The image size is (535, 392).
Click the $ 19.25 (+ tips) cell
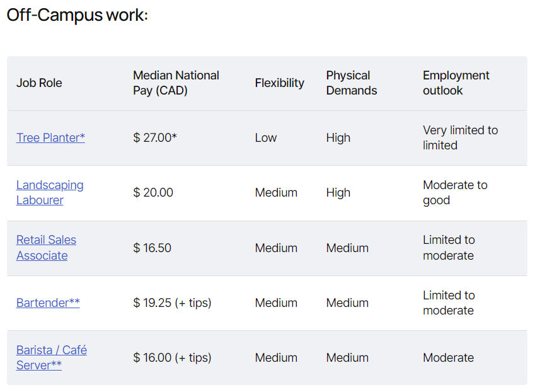tap(172, 303)
